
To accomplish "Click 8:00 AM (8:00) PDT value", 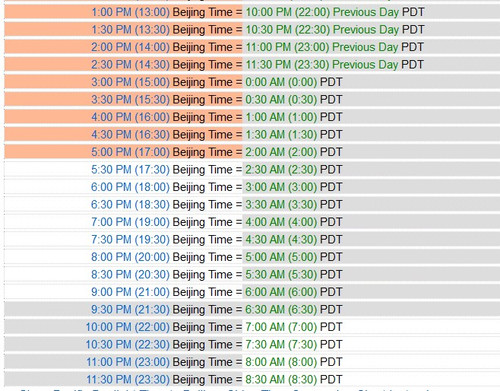I will [294, 362].
